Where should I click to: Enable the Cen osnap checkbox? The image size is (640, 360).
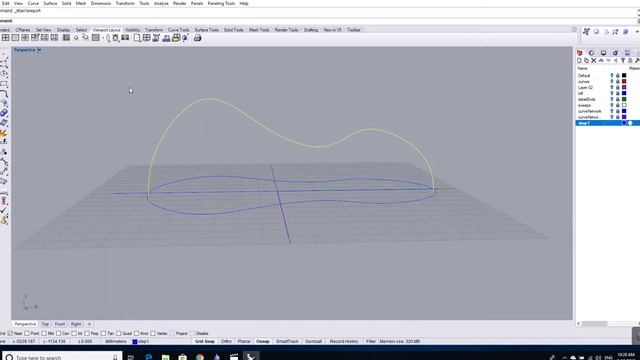point(58,333)
